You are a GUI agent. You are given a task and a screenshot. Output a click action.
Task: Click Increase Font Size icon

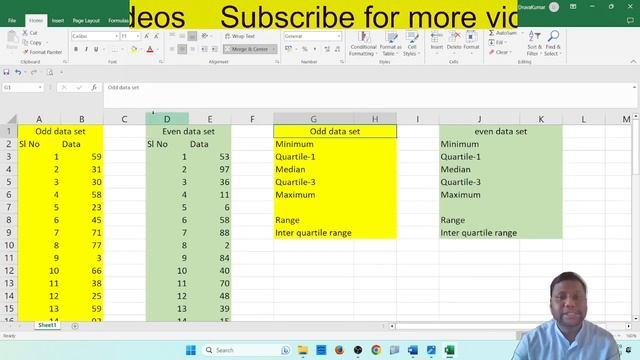[x=147, y=36]
